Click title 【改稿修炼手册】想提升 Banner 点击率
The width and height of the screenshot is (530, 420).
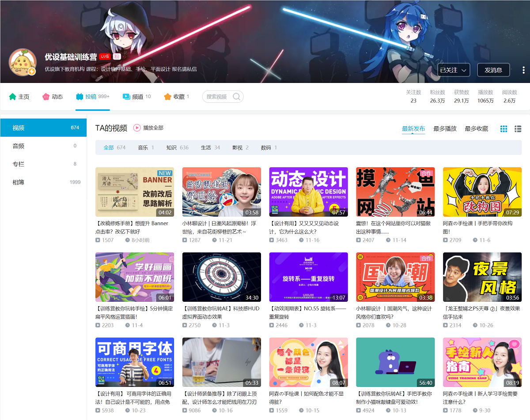132,227
